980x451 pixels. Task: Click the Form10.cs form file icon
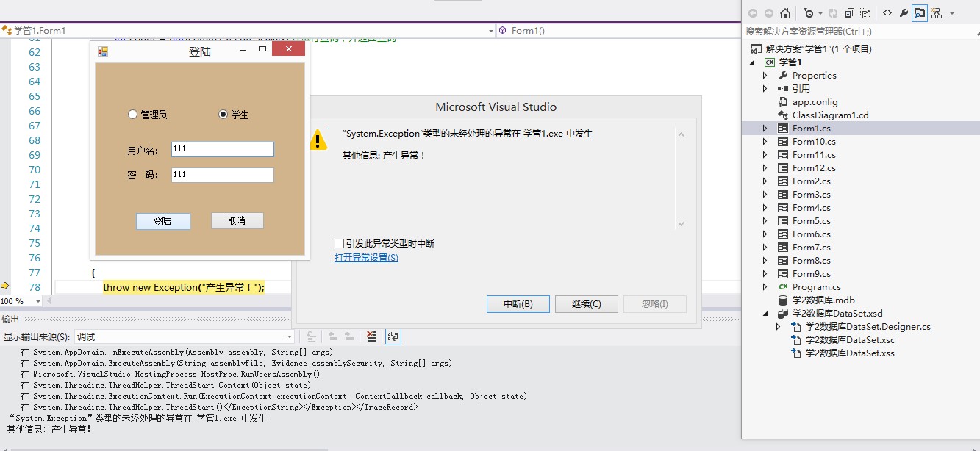coord(784,142)
